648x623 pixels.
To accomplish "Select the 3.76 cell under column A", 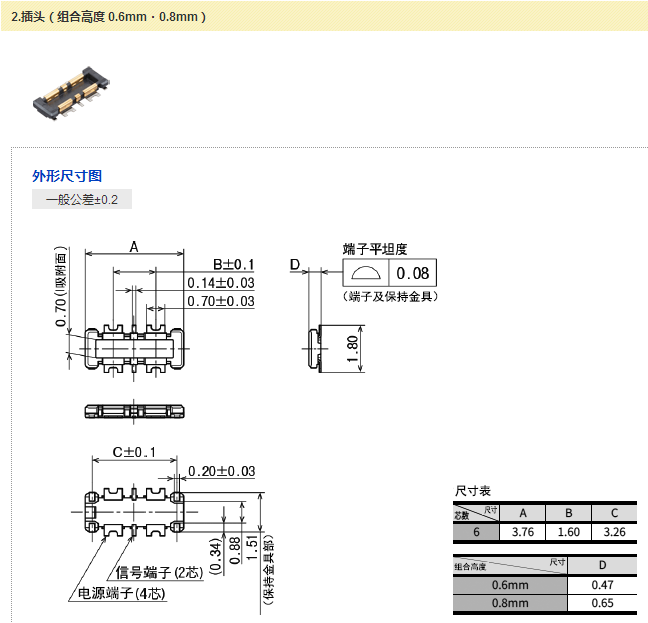I will [x=522, y=533].
